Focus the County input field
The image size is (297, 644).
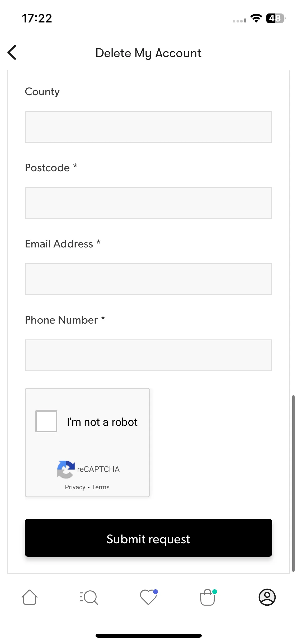(x=148, y=127)
